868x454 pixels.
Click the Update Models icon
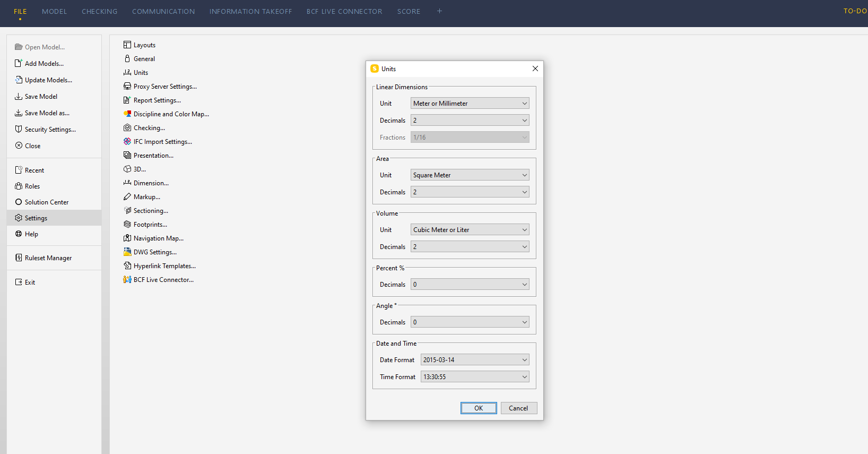coord(19,80)
